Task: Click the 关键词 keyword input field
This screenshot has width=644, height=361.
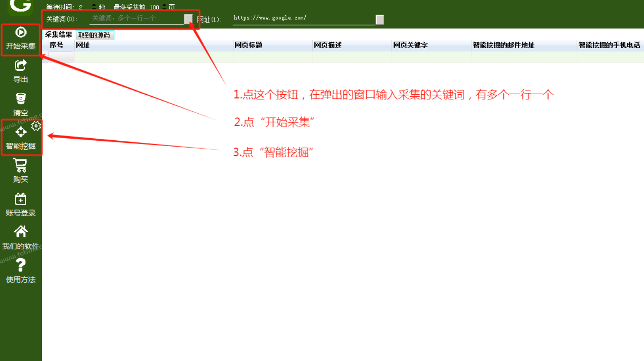Action: point(136,19)
